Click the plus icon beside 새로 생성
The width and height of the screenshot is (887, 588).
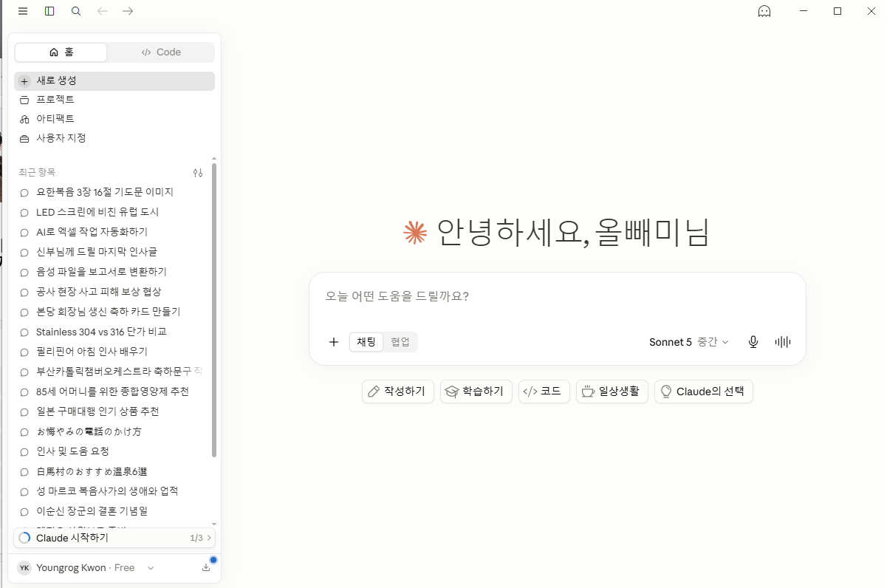pyautogui.click(x=24, y=81)
